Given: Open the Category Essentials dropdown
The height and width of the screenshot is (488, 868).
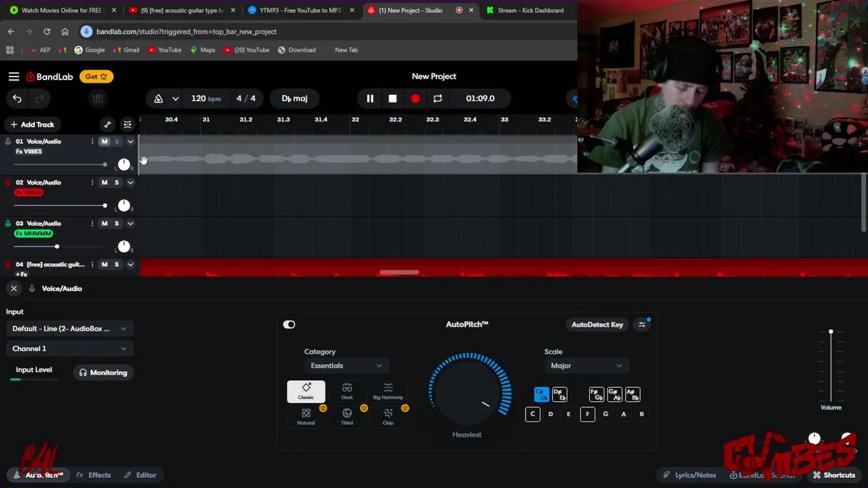Looking at the screenshot, I should (346, 366).
